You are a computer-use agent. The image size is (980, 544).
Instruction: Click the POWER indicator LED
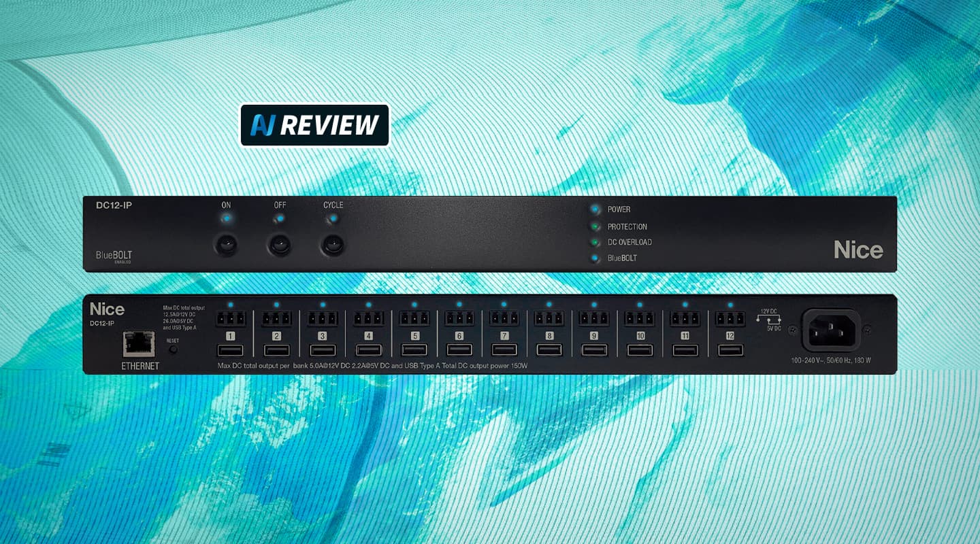pos(595,209)
